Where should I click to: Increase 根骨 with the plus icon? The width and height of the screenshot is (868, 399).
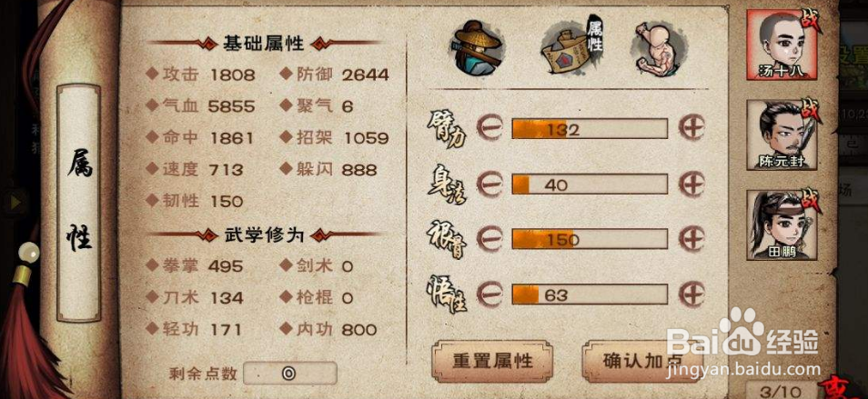click(692, 239)
